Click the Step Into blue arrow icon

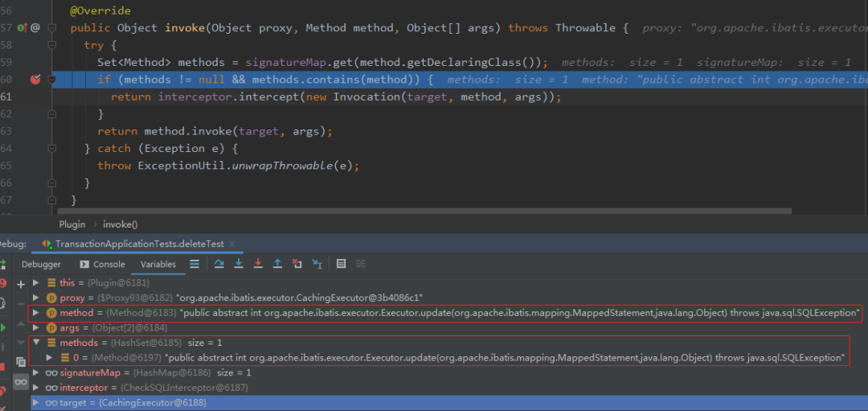point(239,264)
